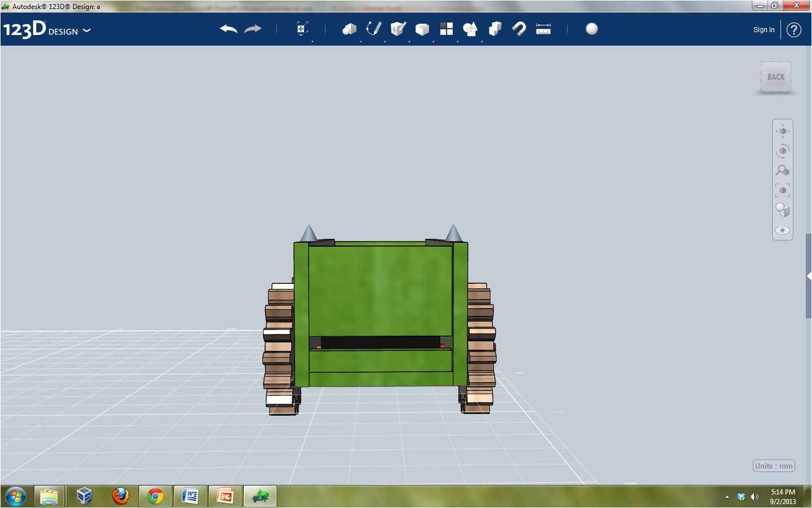Open the Material sphere tool
This screenshot has width=812, height=508.
pyautogui.click(x=592, y=29)
